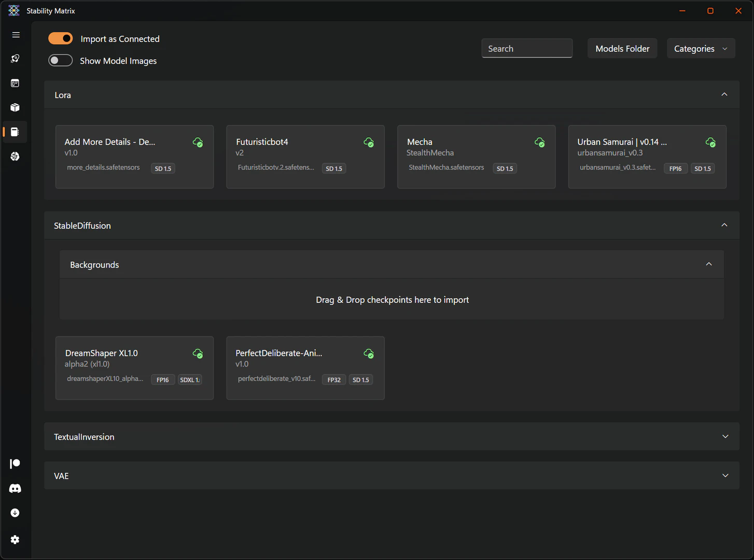Screen dimensions: 754x560
Task: Collapse the Lora section
Action: pos(724,94)
